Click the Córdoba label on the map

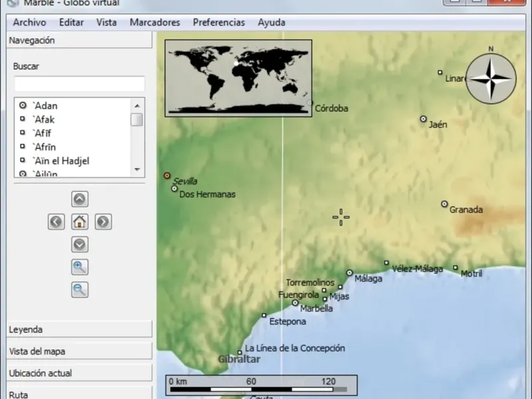pos(331,108)
